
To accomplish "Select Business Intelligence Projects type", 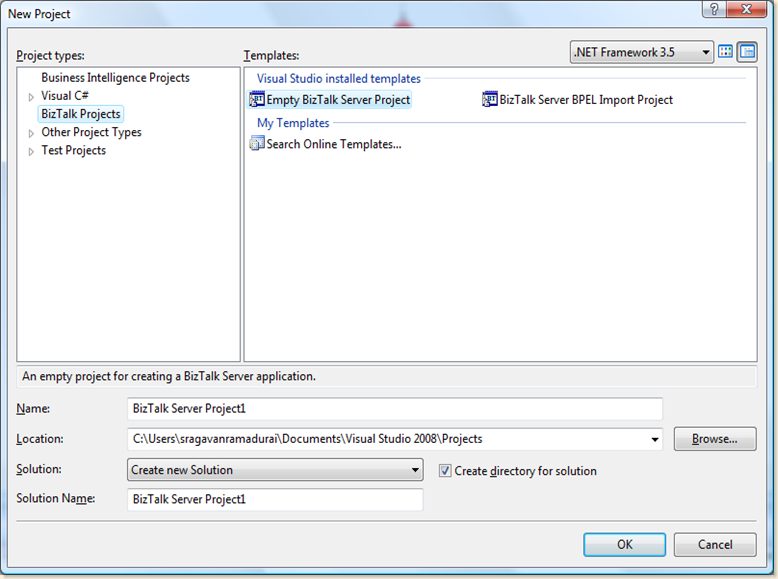I will [x=115, y=77].
